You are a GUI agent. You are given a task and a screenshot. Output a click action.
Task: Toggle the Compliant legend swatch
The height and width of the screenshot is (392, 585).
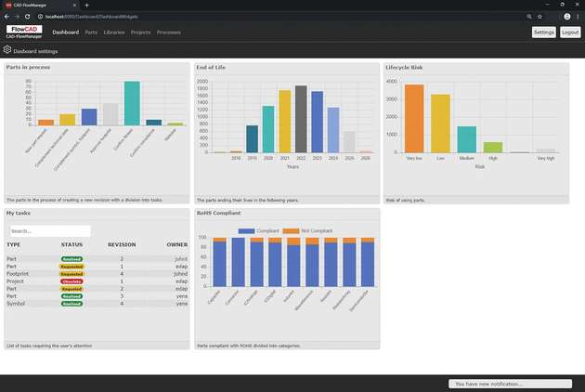coord(246,230)
